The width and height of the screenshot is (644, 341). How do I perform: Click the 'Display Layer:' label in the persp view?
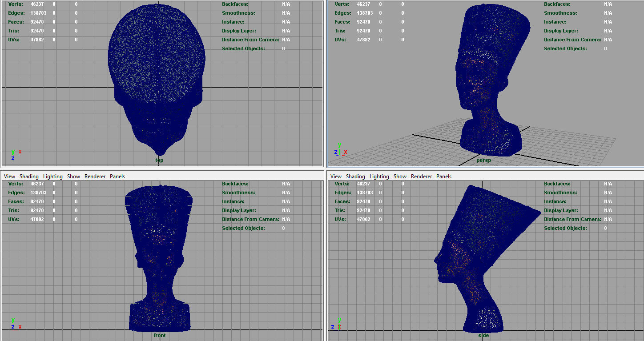pyautogui.click(x=561, y=31)
